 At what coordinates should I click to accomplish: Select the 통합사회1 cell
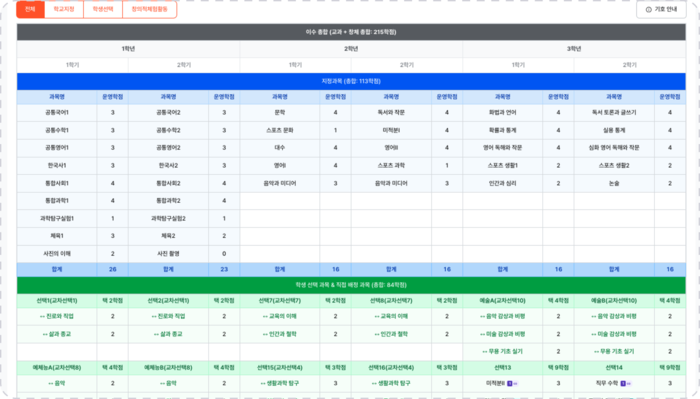click(57, 183)
